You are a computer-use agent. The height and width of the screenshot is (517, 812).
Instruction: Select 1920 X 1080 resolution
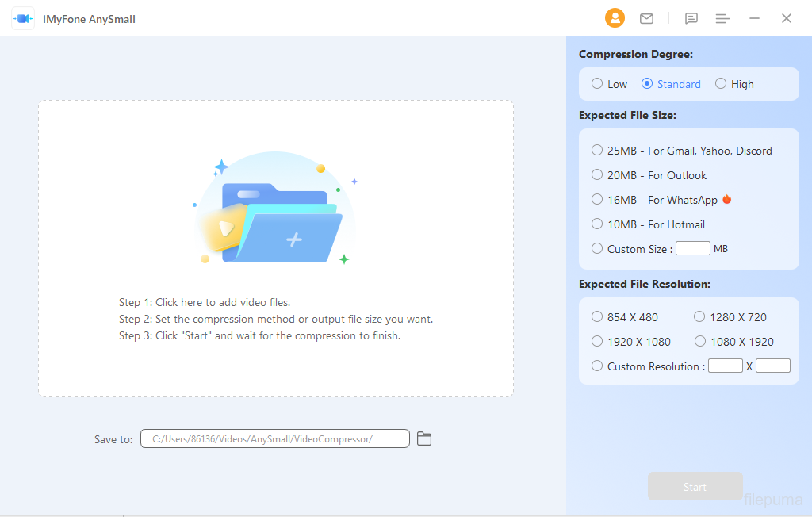(597, 342)
